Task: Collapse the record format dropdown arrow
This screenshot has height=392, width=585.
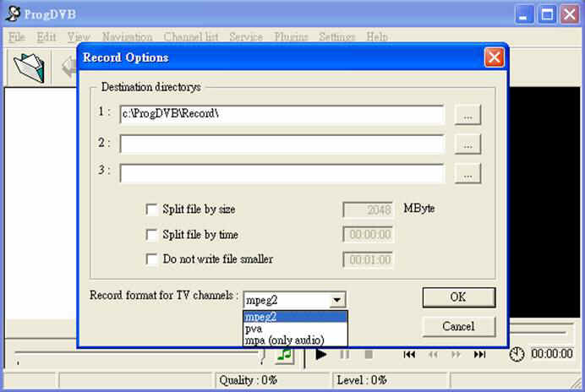Action: point(337,300)
